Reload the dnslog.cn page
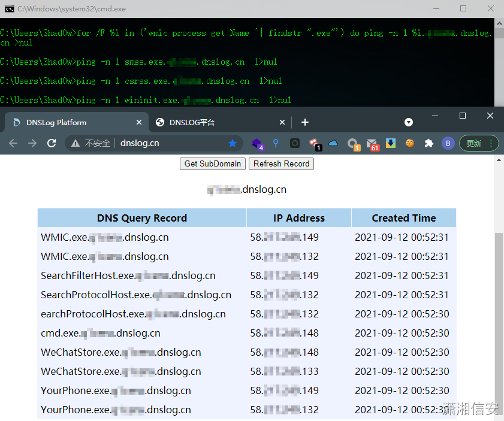Viewport: 504px width, 421px height. click(52, 143)
